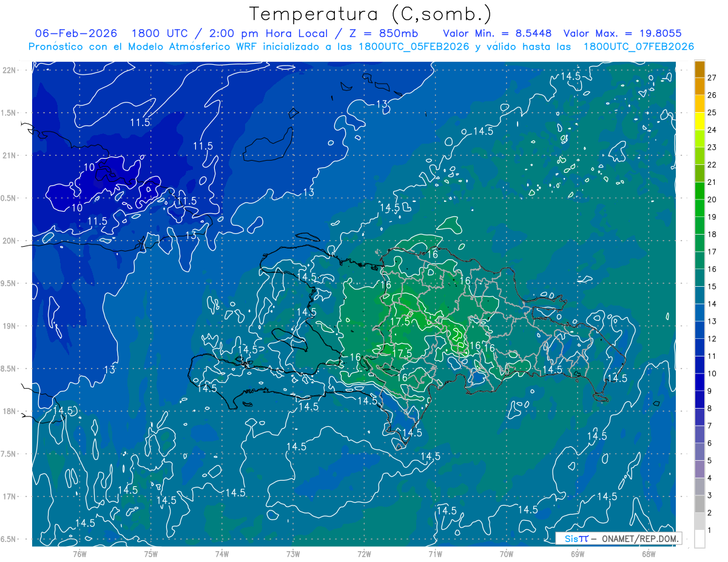Image resolution: width=728 pixels, height=562 pixels.
Task: Click the '71W' longitude axis label
Action: (x=435, y=554)
